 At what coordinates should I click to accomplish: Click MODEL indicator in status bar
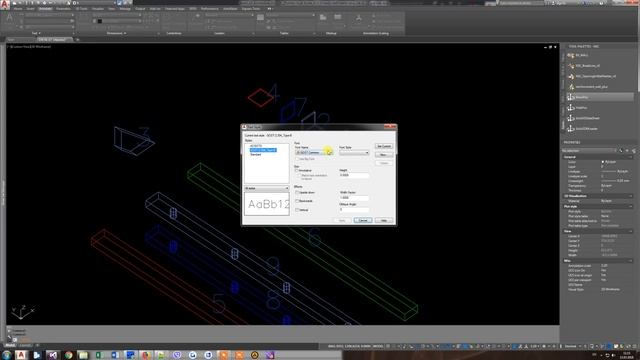pos(378,346)
